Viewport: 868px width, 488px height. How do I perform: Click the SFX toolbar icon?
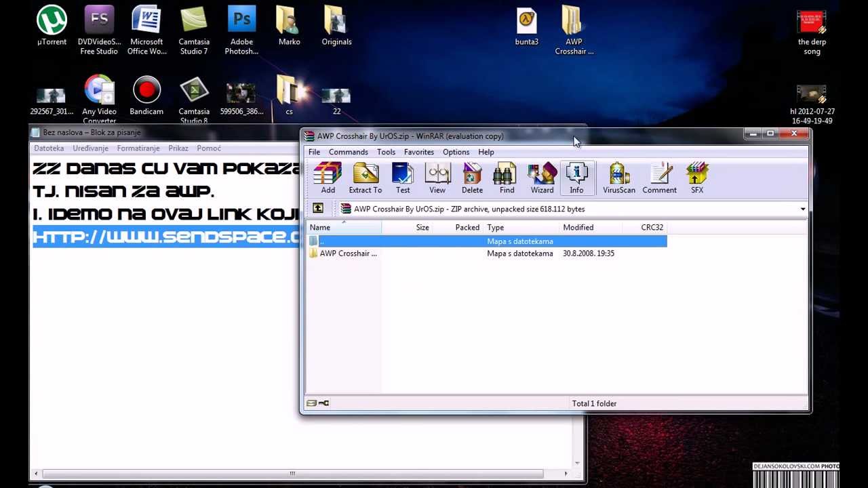[697, 178]
